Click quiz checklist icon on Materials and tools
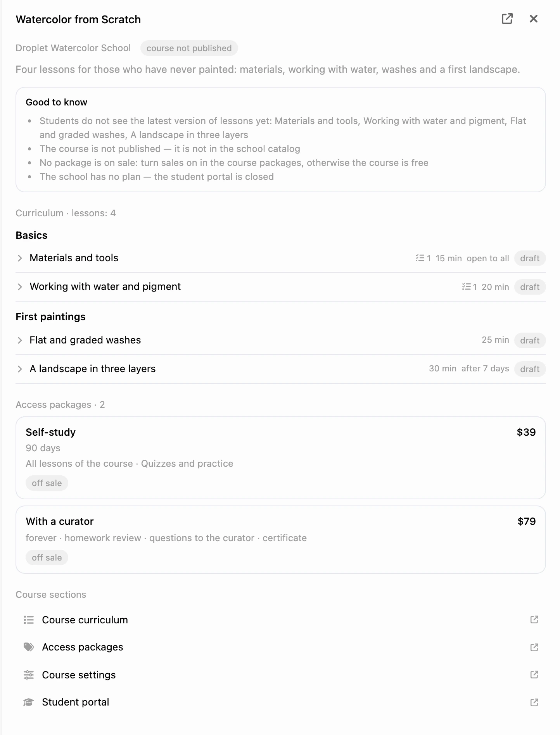Screen dimensions: 560x735 (x=420, y=258)
